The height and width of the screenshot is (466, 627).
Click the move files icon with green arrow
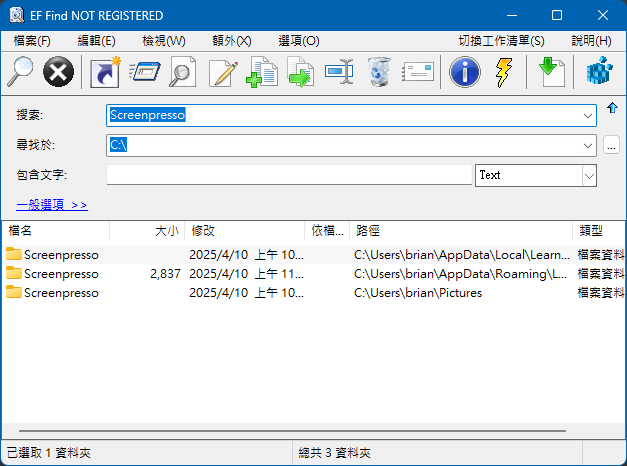(300, 72)
